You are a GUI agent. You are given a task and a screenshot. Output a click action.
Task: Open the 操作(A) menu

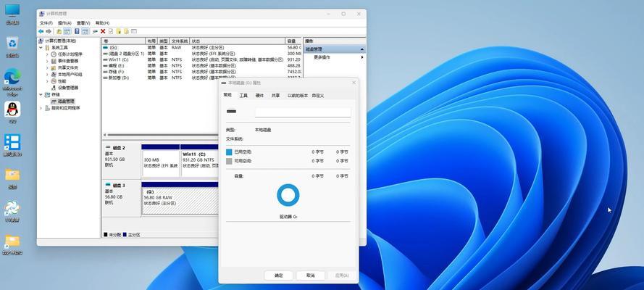64,23
